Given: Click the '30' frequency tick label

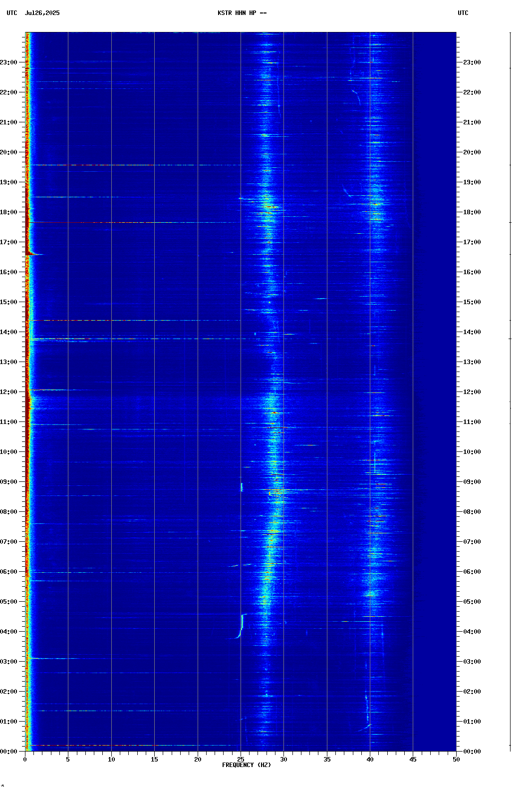Looking at the screenshot, I should [283, 760].
